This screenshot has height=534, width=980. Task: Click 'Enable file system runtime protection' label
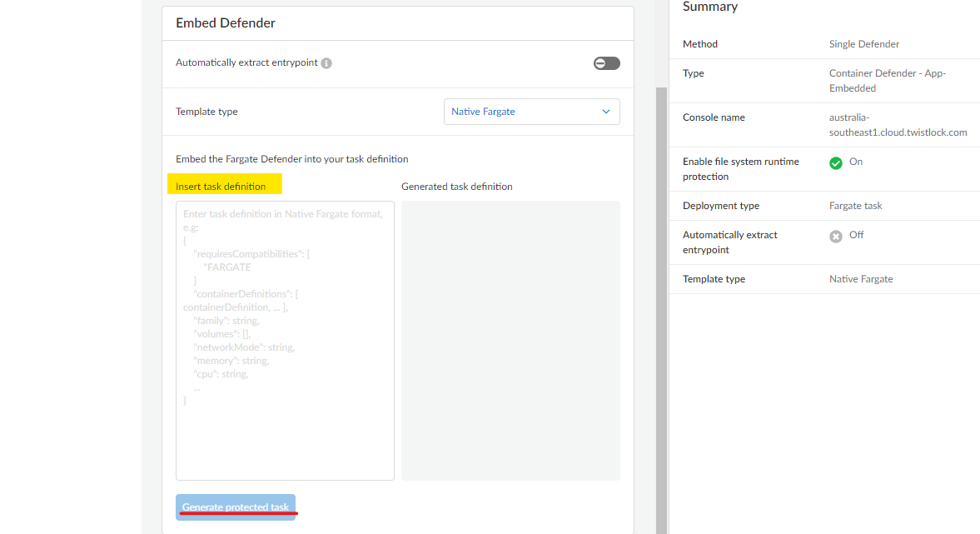coord(741,169)
